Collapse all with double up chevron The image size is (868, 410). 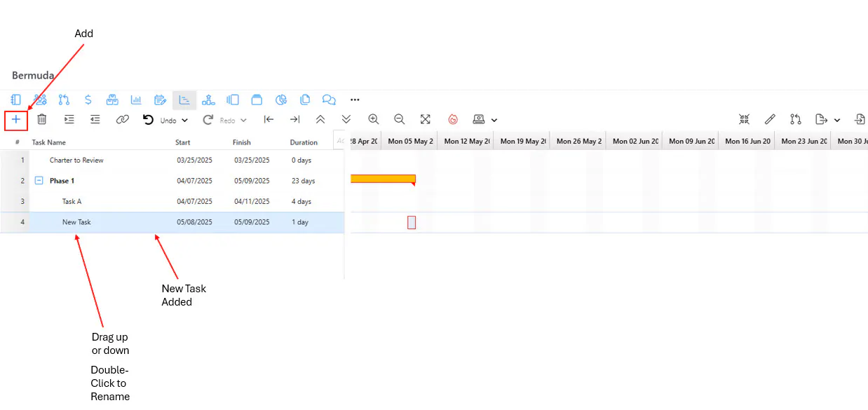point(320,120)
